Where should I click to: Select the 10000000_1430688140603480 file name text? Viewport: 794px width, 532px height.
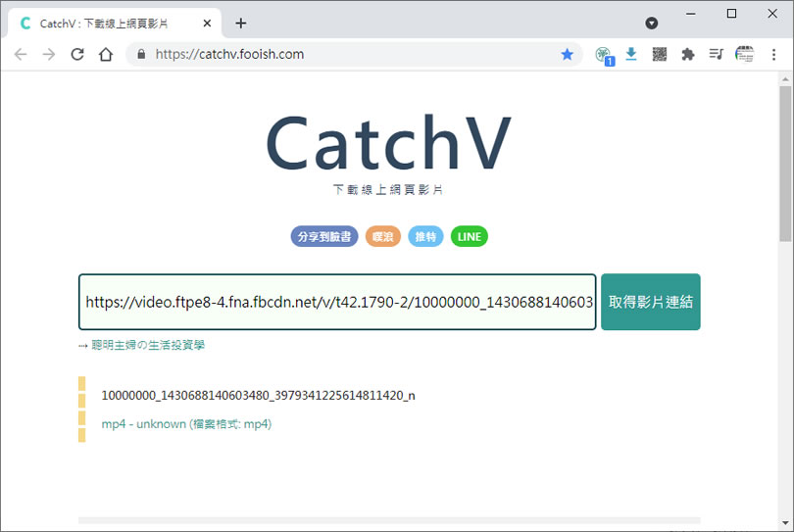click(258, 396)
